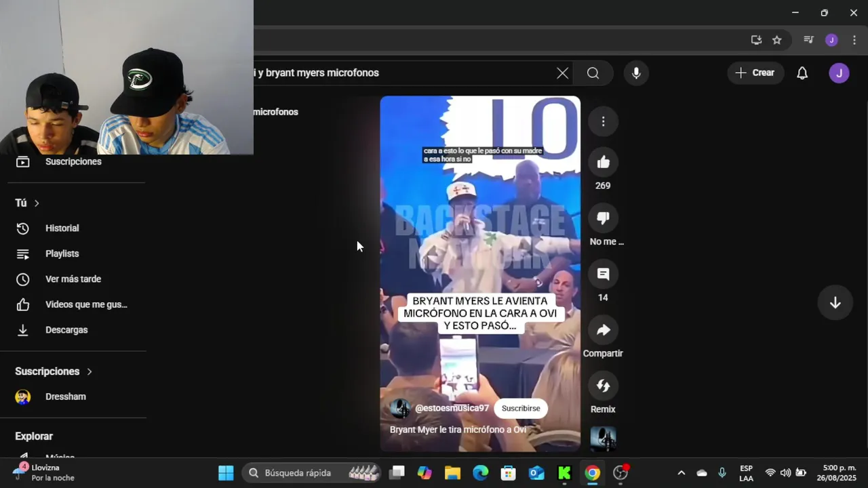The image size is (868, 488).
Task: Go to next Short arrow
Action: (x=835, y=303)
